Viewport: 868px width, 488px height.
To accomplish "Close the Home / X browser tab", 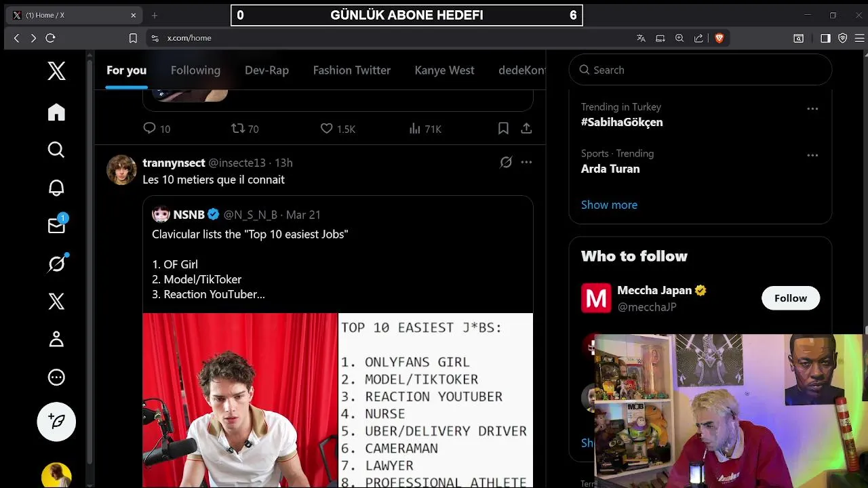I will pos(134,15).
